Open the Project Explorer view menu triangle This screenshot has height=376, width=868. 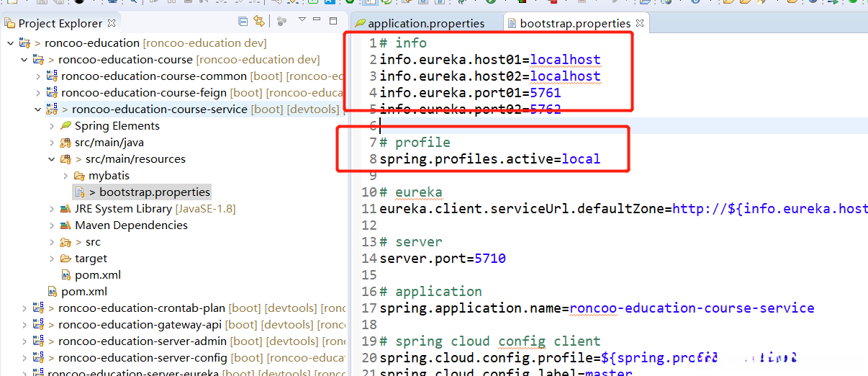point(302,19)
